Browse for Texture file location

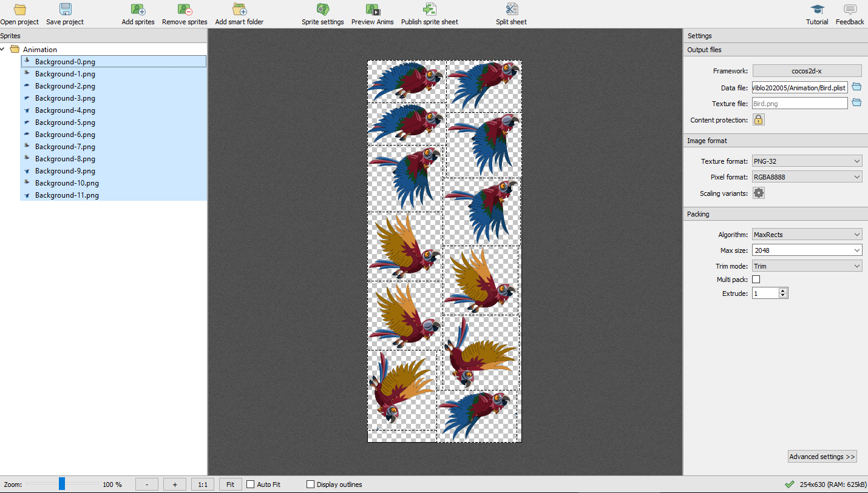856,103
